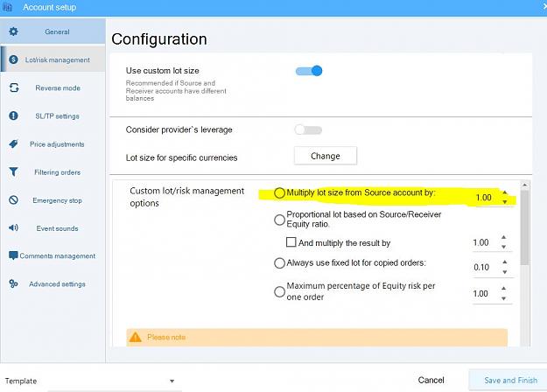This screenshot has height=392, width=547.
Task: Open the Template dropdown arrow
Action: click(172, 381)
